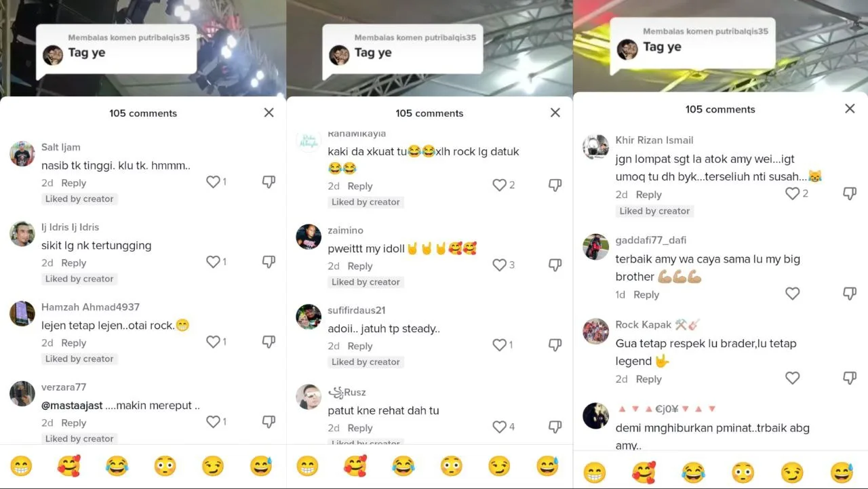Dislike Ij Idris Ij Idris's comment
This screenshot has width=868, height=489.
(269, 262)
